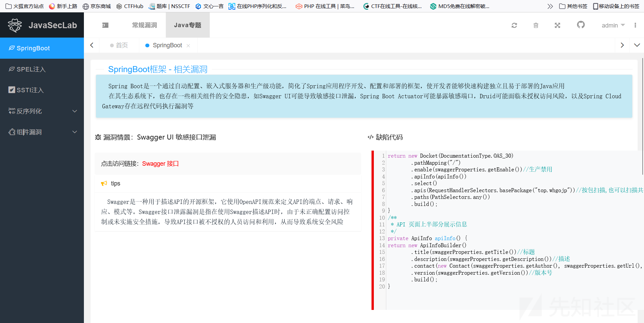Click the json icon beside 反序列化
Viewport: 644px width, 323px height.
tap(12, 111)
